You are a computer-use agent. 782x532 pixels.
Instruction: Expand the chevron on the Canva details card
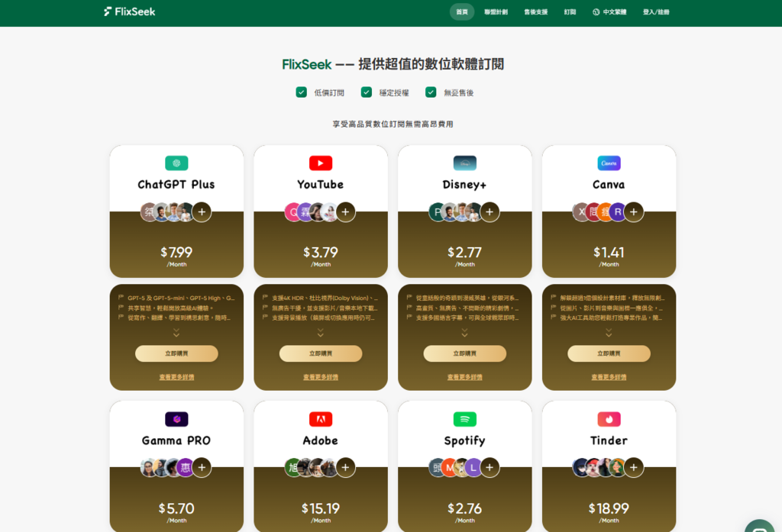tap(609, 331)
